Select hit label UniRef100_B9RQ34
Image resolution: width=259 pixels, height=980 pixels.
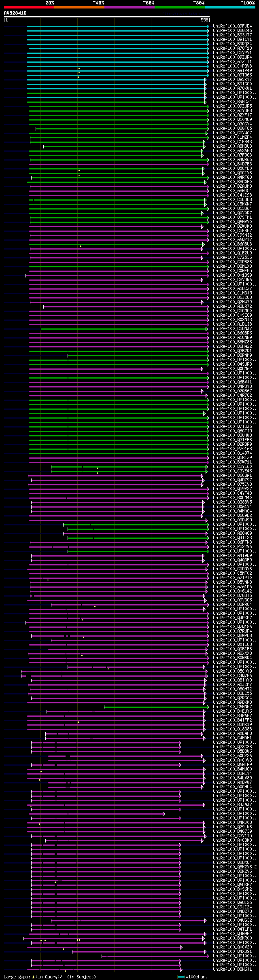232,44
